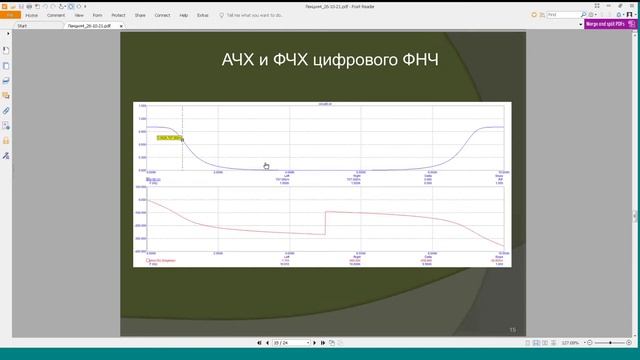640x360 pixels.
Task: Open the Form ribbon tab
Action: point(97,15)
